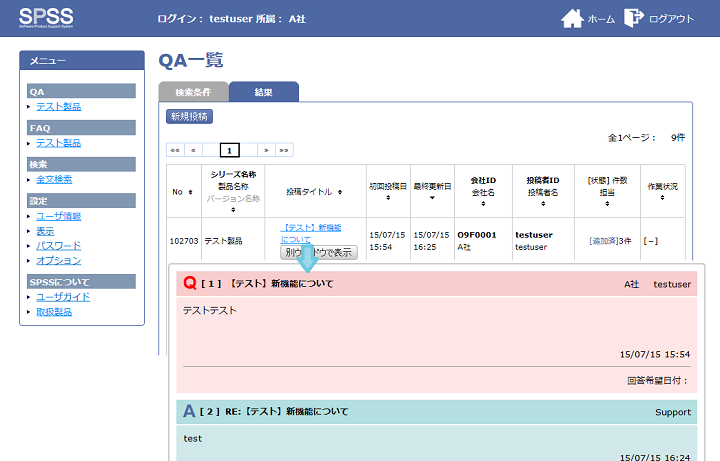Open ユーザガイド link in sidebar
Screen dimensions: 720x461
pyautogui.click(x=63, y=297)
